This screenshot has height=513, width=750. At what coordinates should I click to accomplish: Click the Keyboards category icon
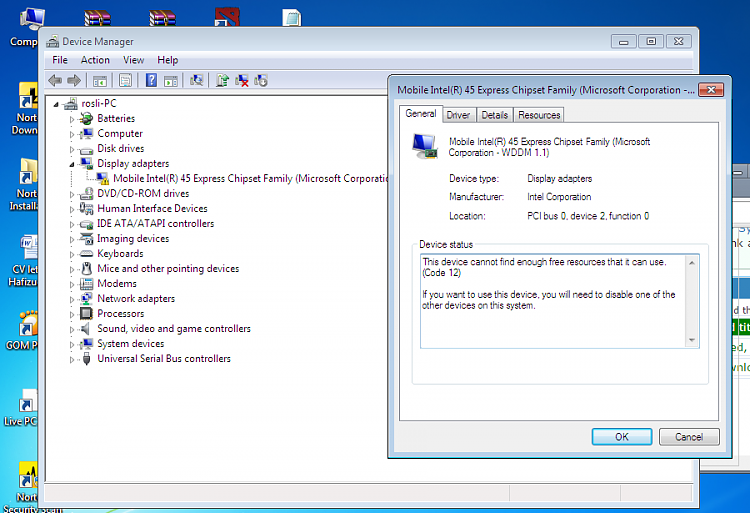(x=87, y=254)
